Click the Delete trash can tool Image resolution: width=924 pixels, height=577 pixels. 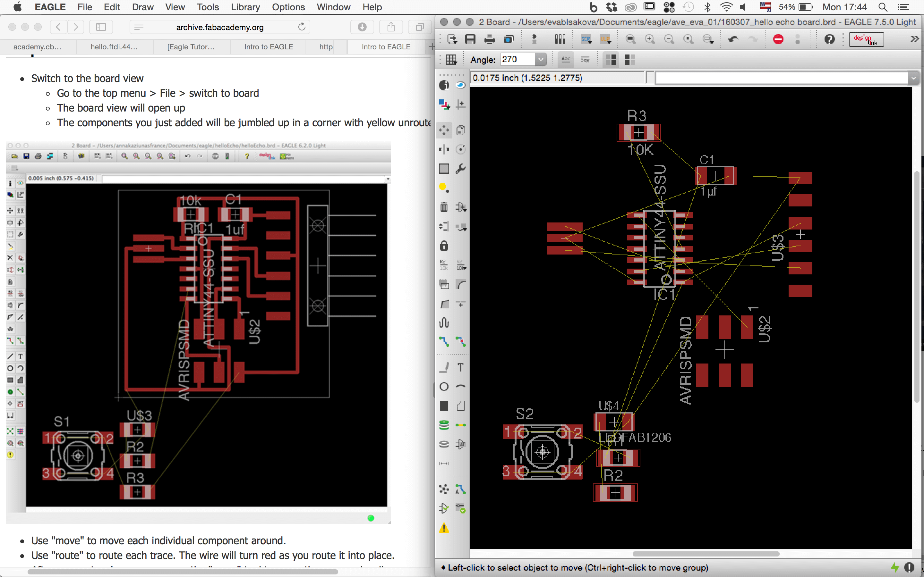click(444, 207)
